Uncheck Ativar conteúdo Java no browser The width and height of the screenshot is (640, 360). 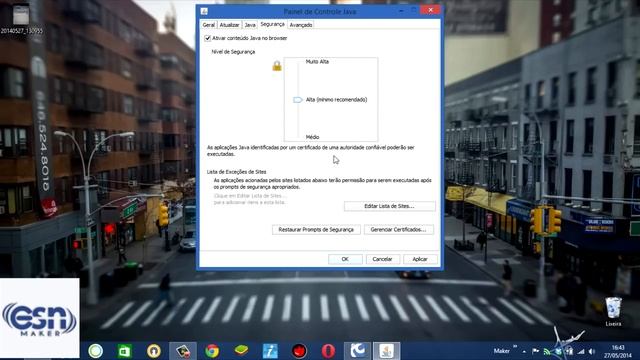(x=207, y=38)
